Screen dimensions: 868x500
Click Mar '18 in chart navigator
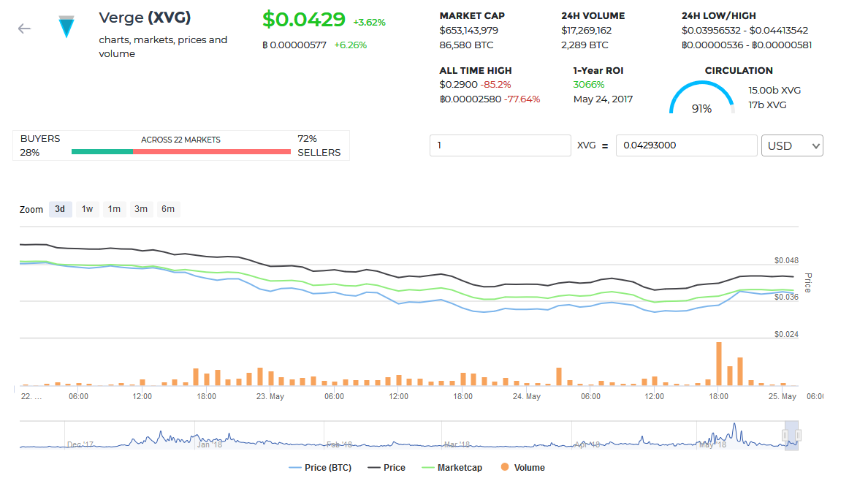pos(457,444)
